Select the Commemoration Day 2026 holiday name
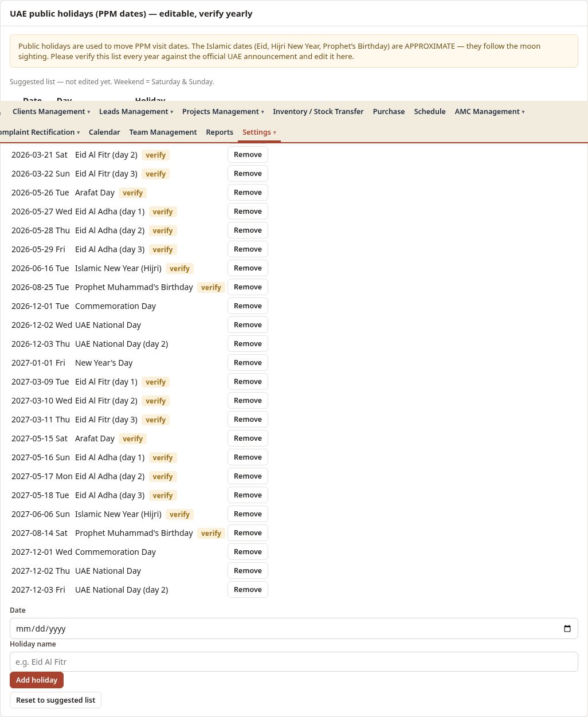Viewport: 588px width, 717px height. (x=115, y=306)
